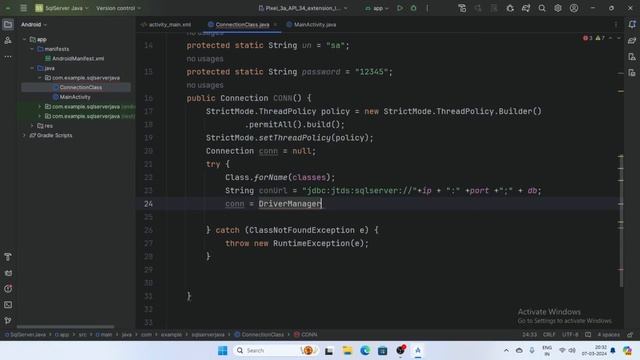Open IDE settings gear
Viewport: 640px width, 360px height.
(558, 8)
